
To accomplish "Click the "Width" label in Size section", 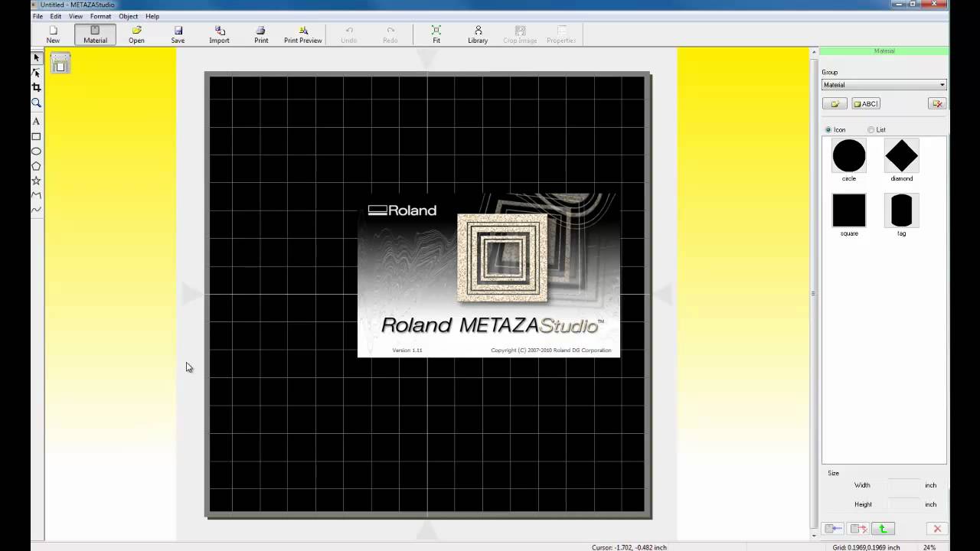I will (x=862, y=485).
